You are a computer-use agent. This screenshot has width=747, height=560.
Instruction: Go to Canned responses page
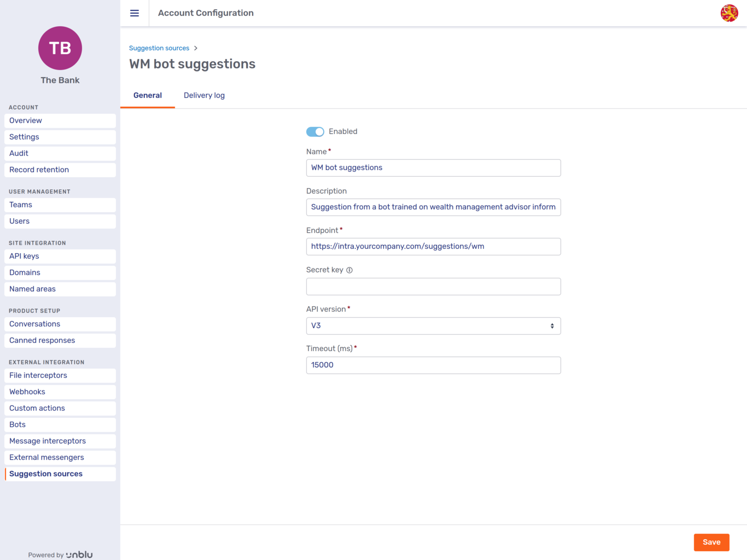pos(42,340)
